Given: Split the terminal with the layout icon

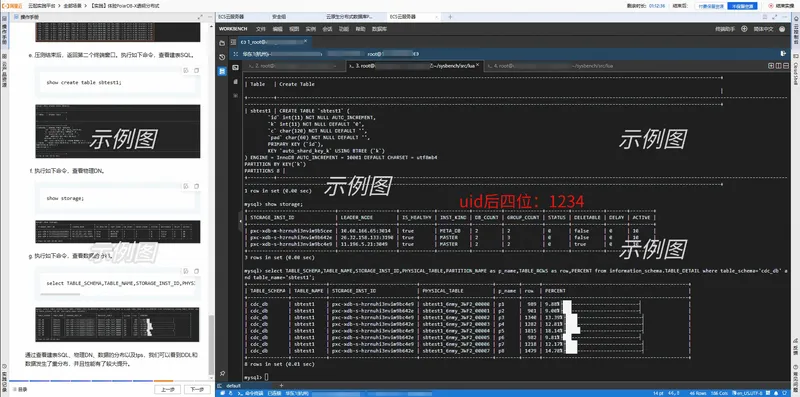Looking at the screenshot, I should pos(779,66).
